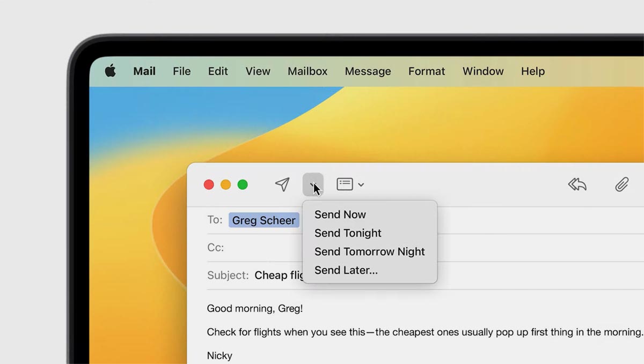644x364 pixels.
Task: Minimize the compose window with yellow button
Action: tap(226, 185)
